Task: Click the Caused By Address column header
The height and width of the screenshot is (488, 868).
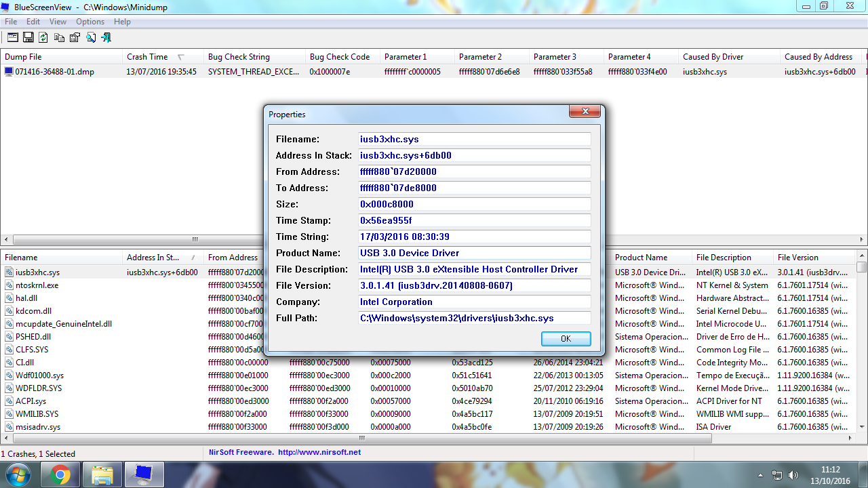Action: point(821,57)
